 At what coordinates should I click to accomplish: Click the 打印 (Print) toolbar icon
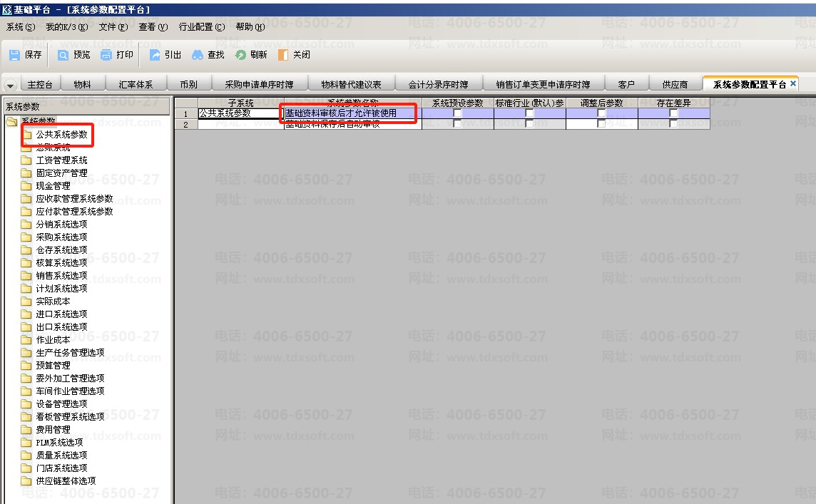(x=106, y=55)
